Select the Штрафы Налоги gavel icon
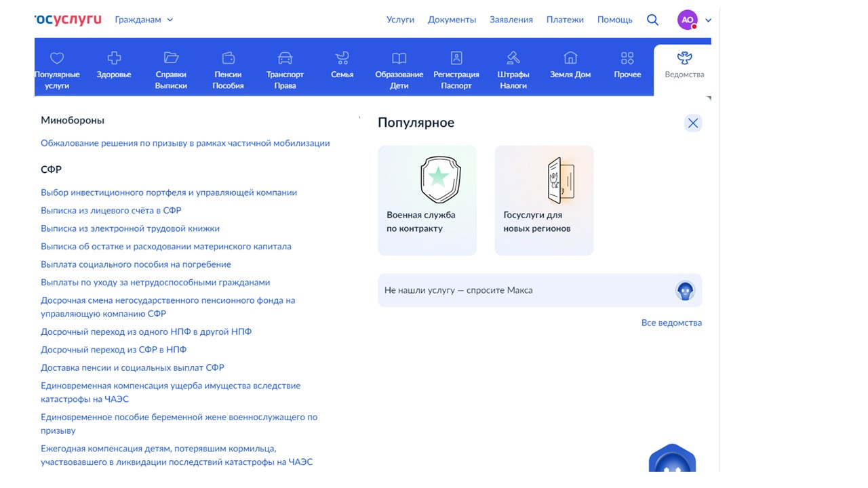Viewport: 868px width, 488px height. coord(513,58)
